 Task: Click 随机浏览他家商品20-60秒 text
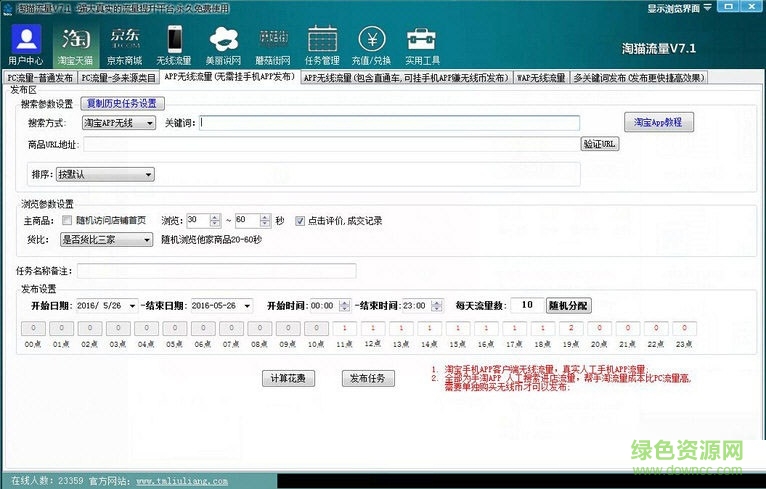[x=212, y=240]
